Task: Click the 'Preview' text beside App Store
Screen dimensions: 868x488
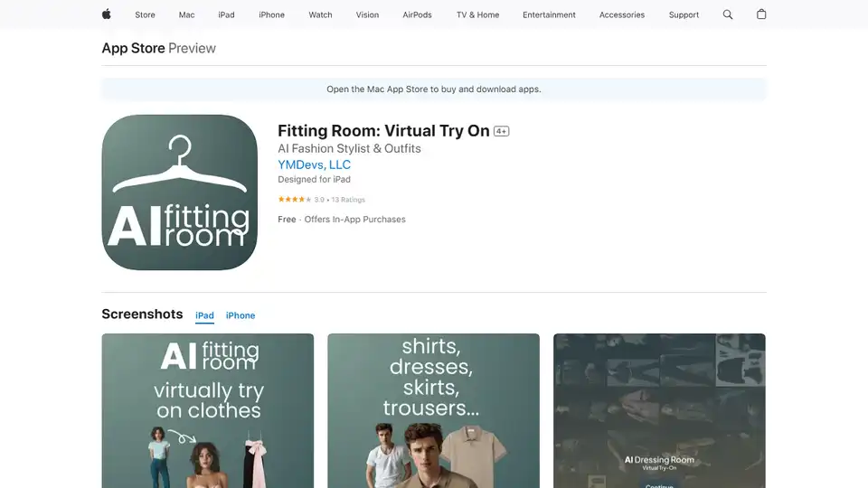Action: pyautogui.click(x=192, y=48)
